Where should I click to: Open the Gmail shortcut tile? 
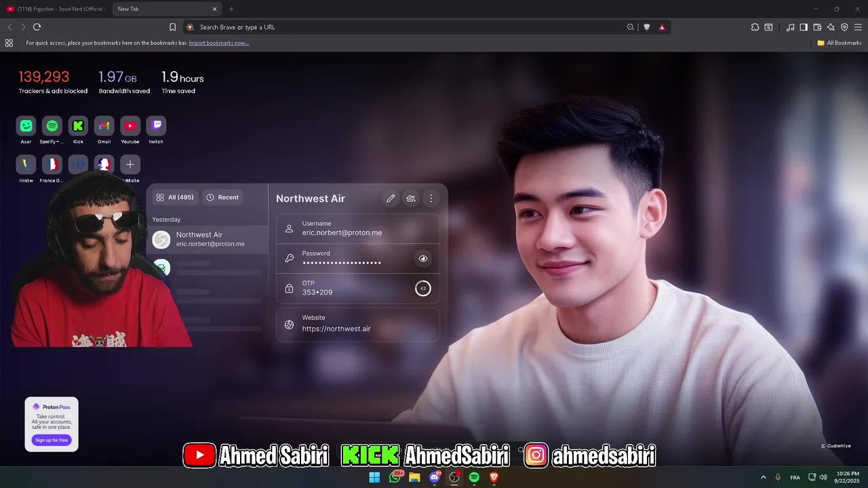(x=104, y=126)
